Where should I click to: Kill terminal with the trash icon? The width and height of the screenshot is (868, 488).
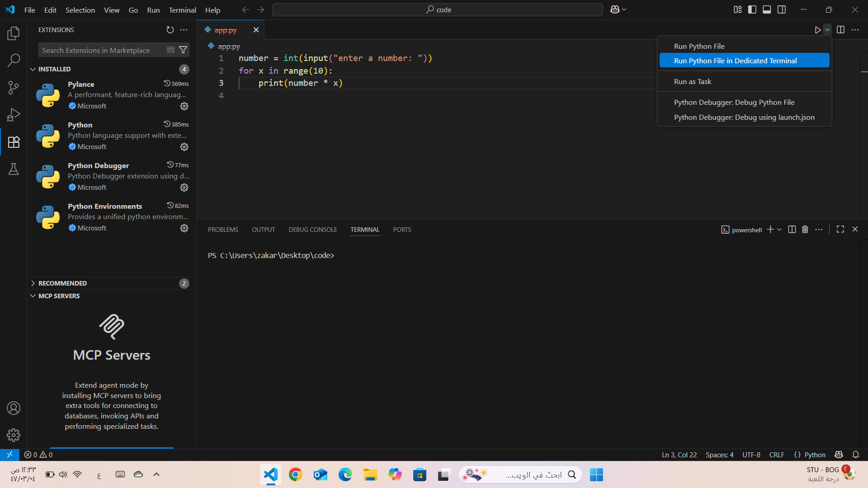805,230
